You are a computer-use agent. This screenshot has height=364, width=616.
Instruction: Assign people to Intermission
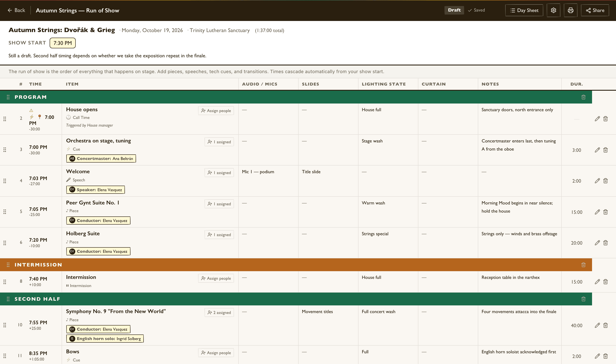pyautogui.click(x=216, y=278)
